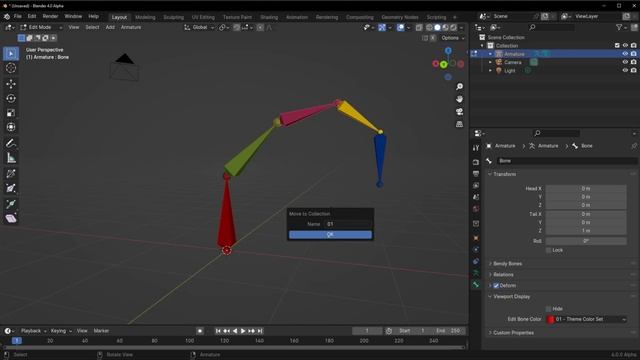Open the Render properties tab icon
640x360 pixels.
[x=476, y=162]
